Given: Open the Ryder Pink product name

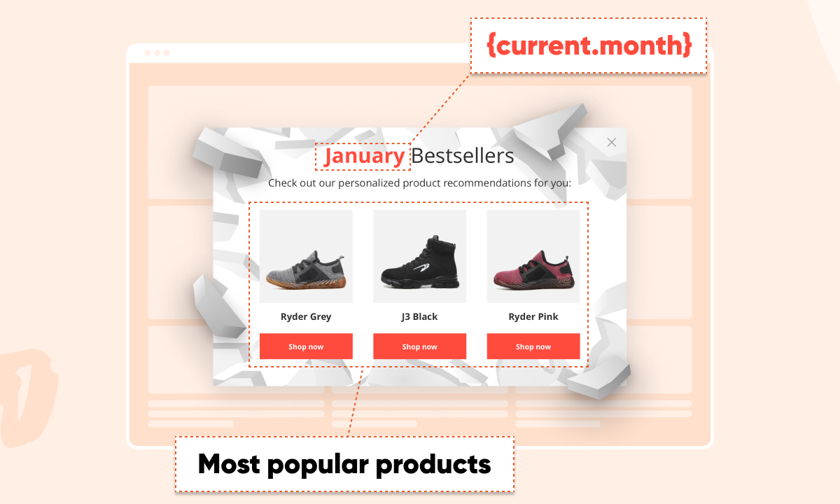Looking at the screenshot, I should (x=533, y=316).
